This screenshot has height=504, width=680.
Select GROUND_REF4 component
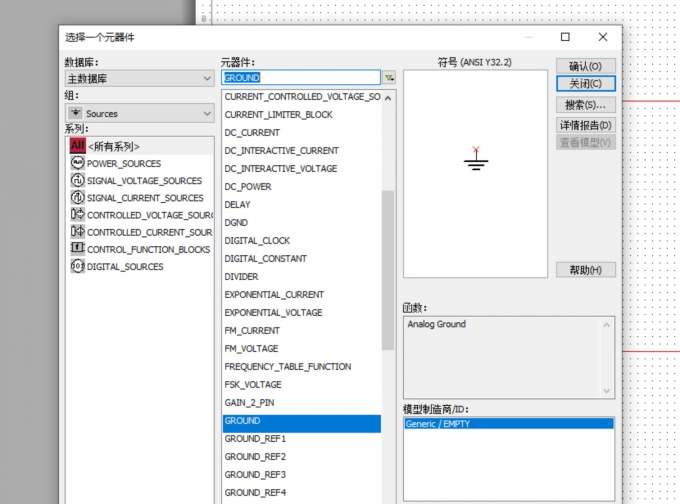[x=302, y=492]
